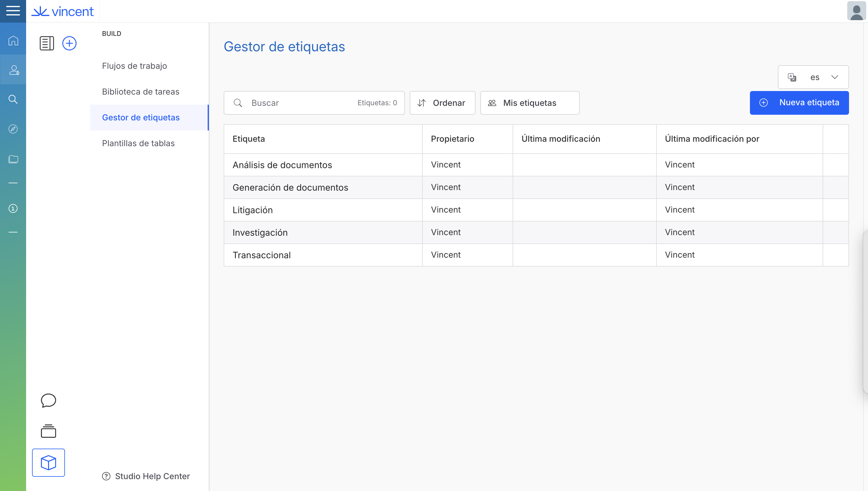Click the magnifier search sidebar icon

13,99
